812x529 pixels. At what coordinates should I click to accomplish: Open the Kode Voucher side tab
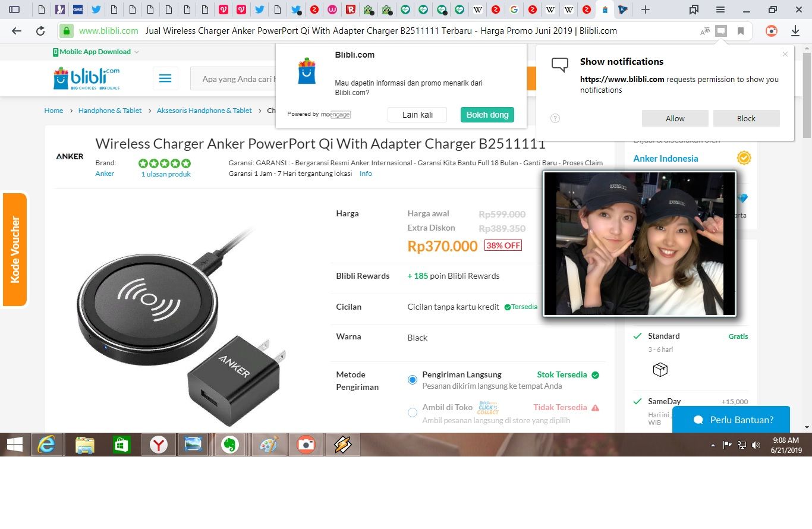(x=15, y=250)
